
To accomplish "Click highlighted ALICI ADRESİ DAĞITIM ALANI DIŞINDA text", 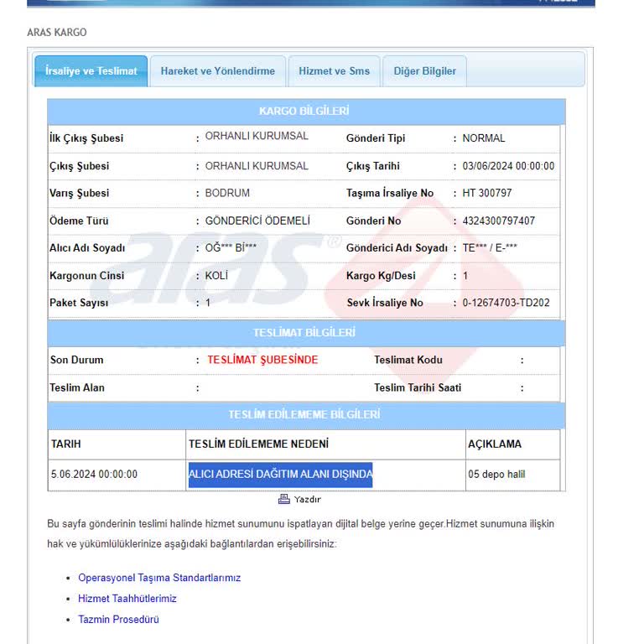I will point(281,475).
